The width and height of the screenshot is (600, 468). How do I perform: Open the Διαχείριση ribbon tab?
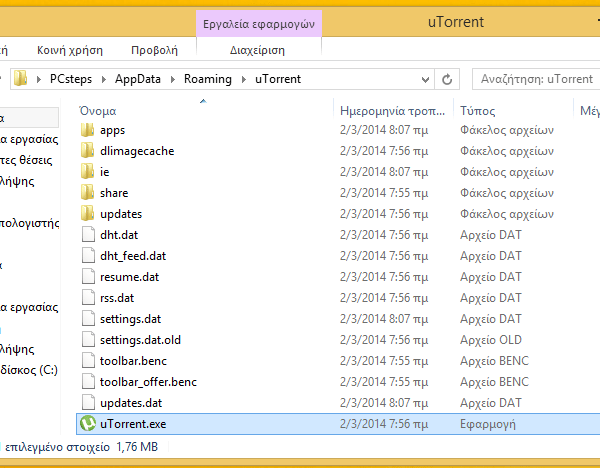[258, 50]
